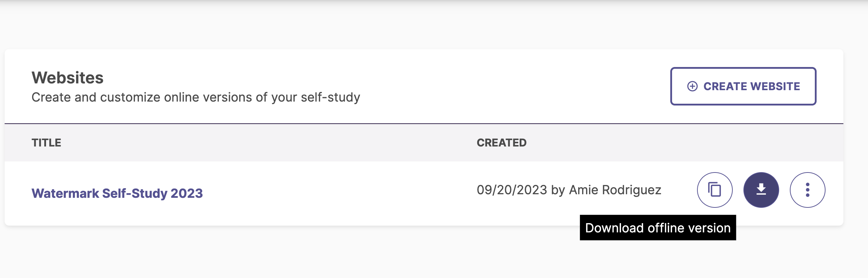Open the Watermark Self-Study 2023 link
The width and height of the screenshot is (868, 278).
pyautogui.click(x=117, y=193)
